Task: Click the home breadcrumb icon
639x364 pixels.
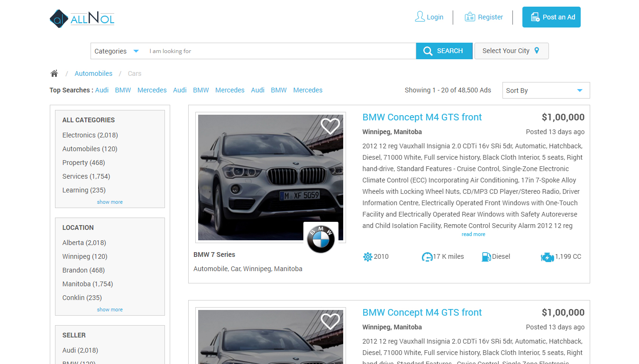Action: [x=54, y=73]
